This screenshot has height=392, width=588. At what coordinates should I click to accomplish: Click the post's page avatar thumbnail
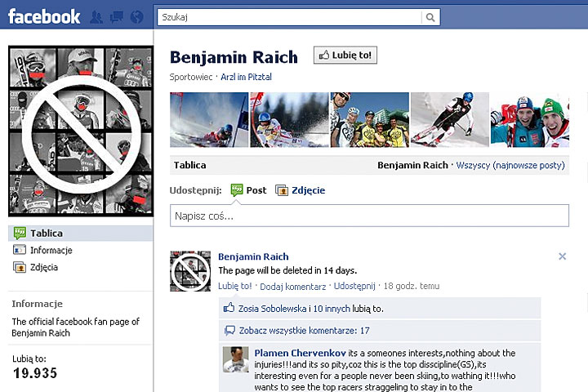pos(190,271)
